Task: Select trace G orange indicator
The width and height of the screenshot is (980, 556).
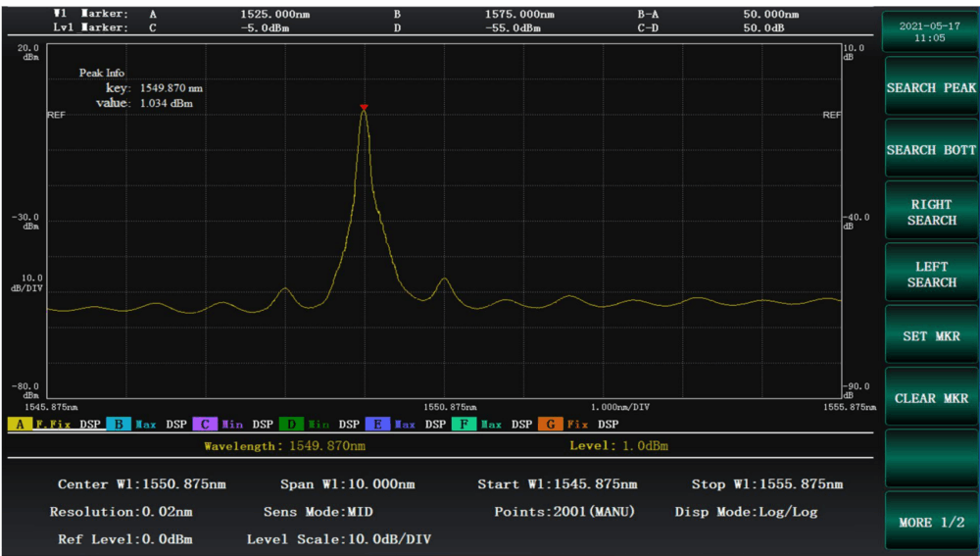Action: point(550,425)
